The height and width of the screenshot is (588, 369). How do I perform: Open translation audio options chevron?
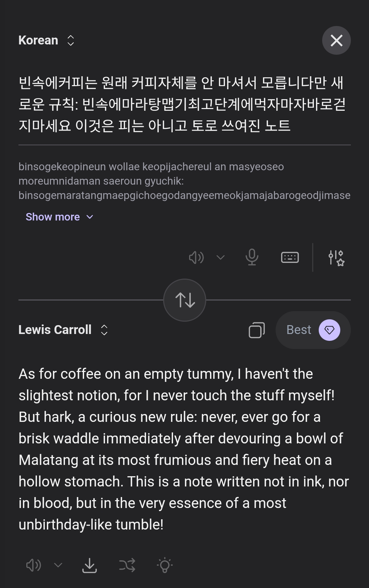(x=58, y=565)
